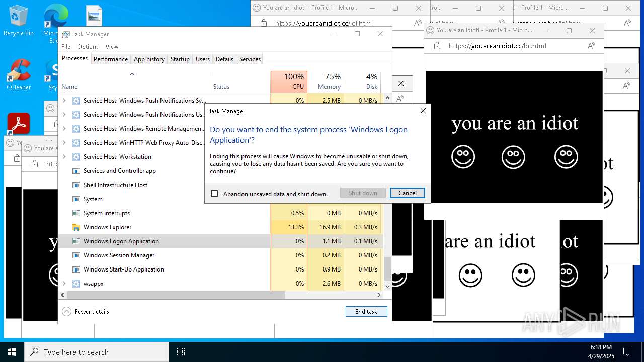Switch to the App history tab
The height and width of the screenshot is (362, 644).
pos(149,59)
